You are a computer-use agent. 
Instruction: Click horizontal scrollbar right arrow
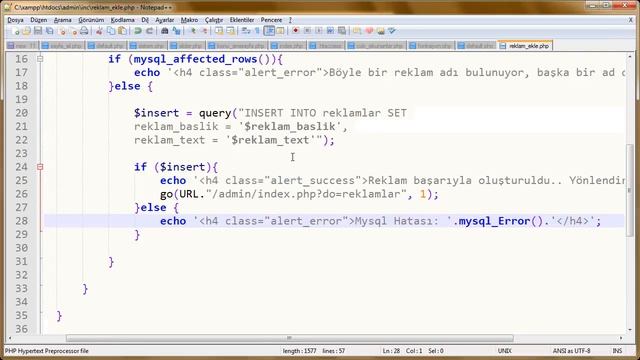(x=621, y=338)
